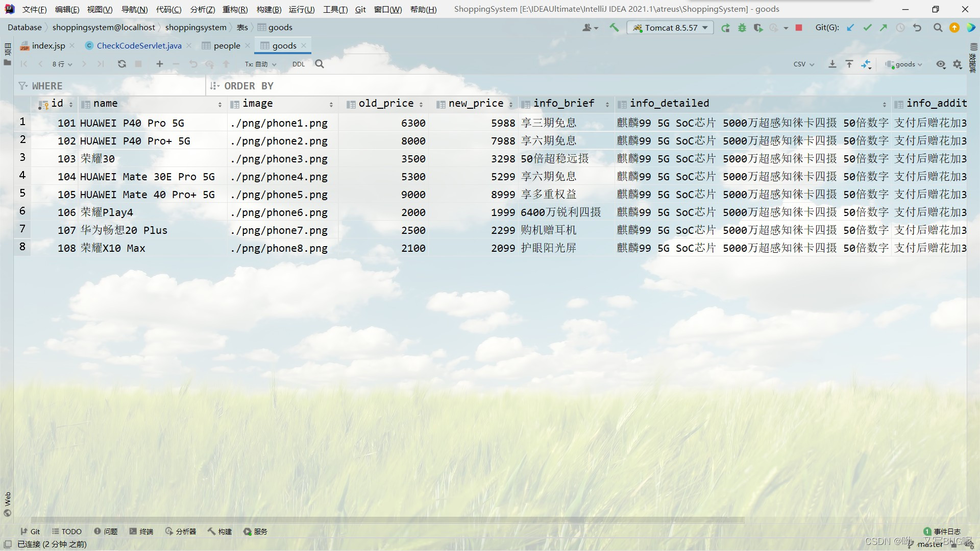Image resolution: width=980 pixels, height=551 pixels.
Task: Click the DDL button
Action: [x=299, y=64]
